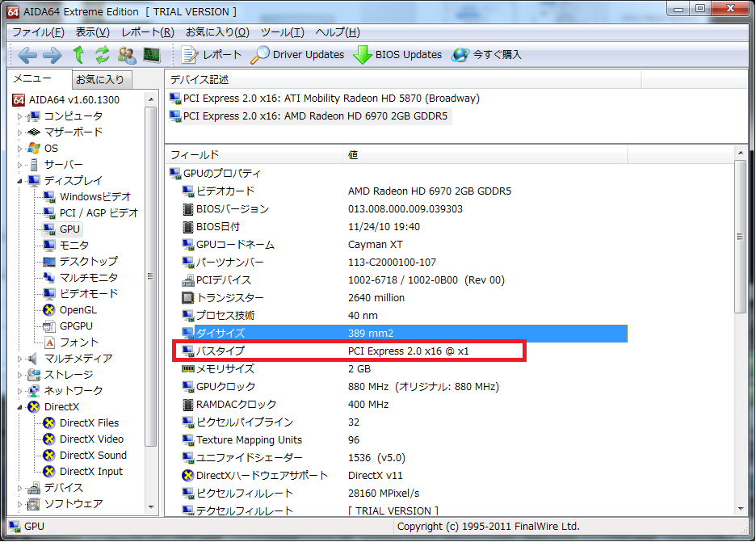The image size is (756, 542).
Task: Expand the サーバー tree node
Action: [19, 165]
